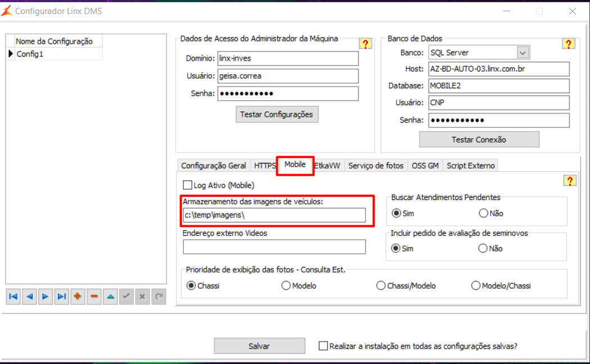Minimize the Configurador Linx DMS window

coord(507,11)
